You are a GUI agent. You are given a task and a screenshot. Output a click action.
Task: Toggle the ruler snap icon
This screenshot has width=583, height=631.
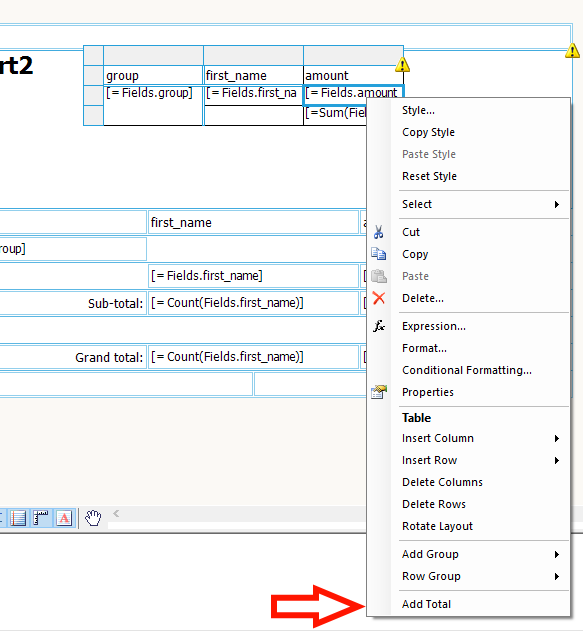(x=41, y=518)
